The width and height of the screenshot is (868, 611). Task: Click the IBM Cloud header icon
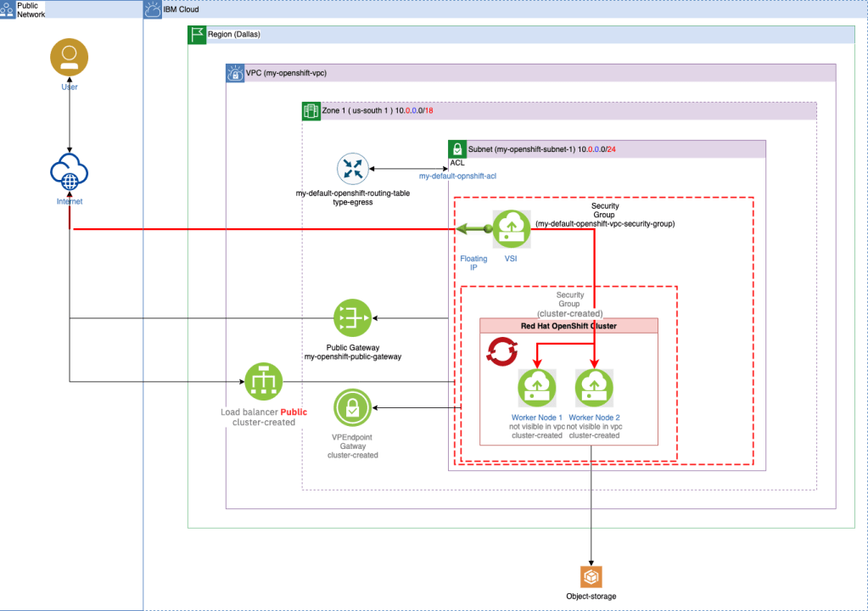pos(153,9)
